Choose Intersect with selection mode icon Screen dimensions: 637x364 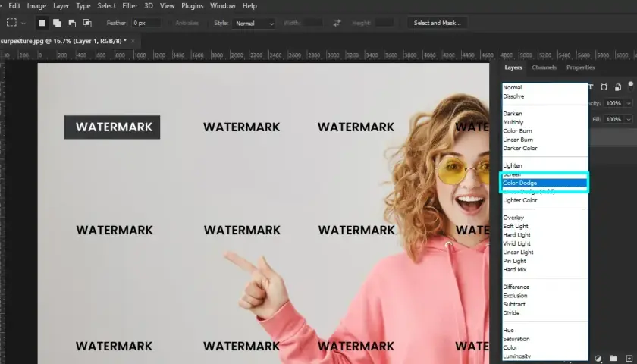point(87,24)
